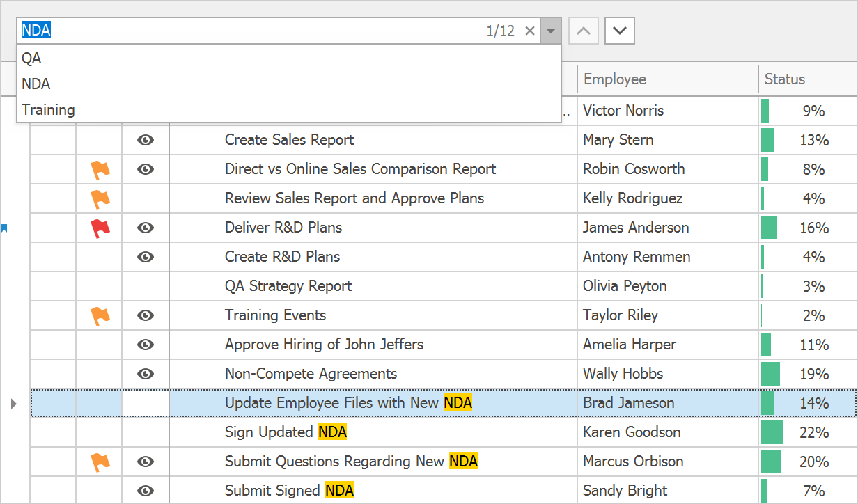Go to previous search result arrow
The height and width of the screenshot is (504, 858).
[584, 31]
